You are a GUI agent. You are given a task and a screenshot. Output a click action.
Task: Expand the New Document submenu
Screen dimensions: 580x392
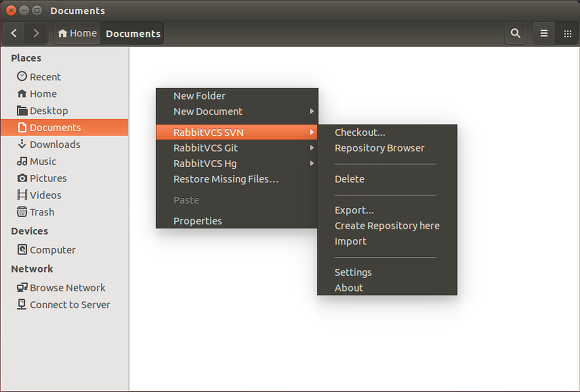237,111
